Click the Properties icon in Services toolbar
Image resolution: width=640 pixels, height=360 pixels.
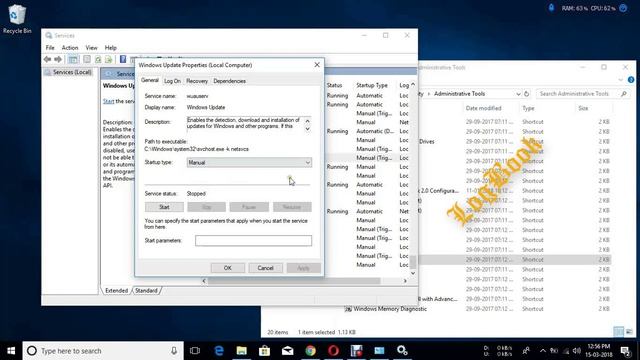click(x=87, y=60)
